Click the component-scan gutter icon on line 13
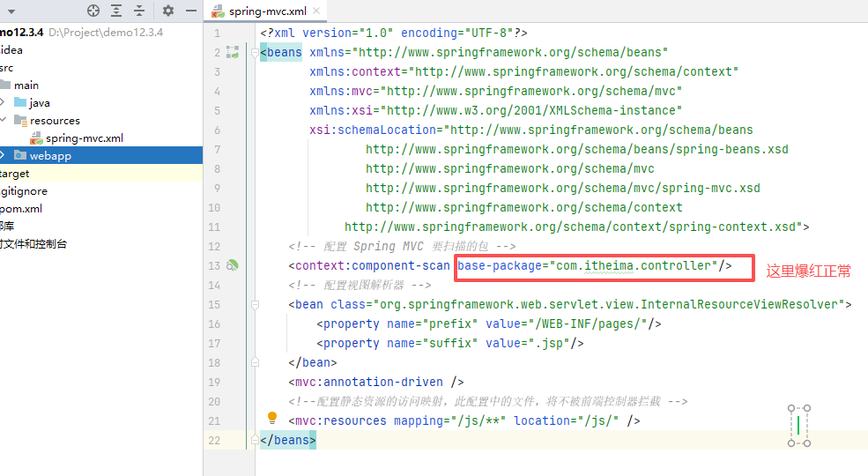 click(233, 265)
